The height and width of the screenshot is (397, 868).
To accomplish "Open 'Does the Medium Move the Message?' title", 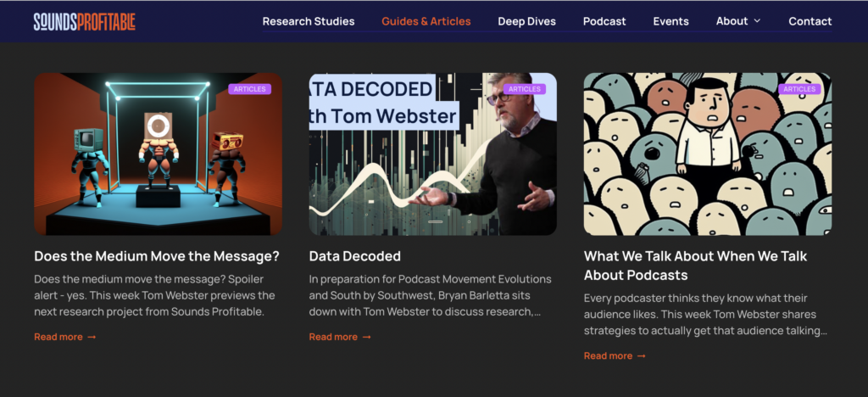I will [x=157, y=256].
